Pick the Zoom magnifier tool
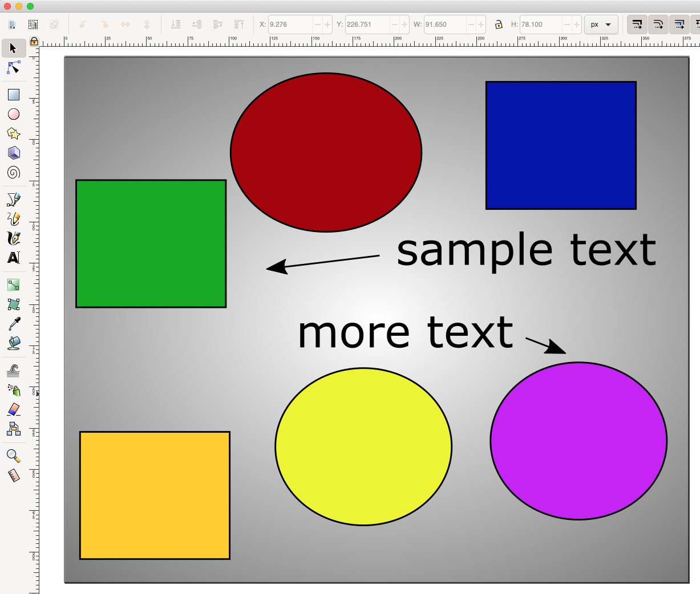Image resolution: width=700 pixels, height=594 pixels. click(14, 456)
